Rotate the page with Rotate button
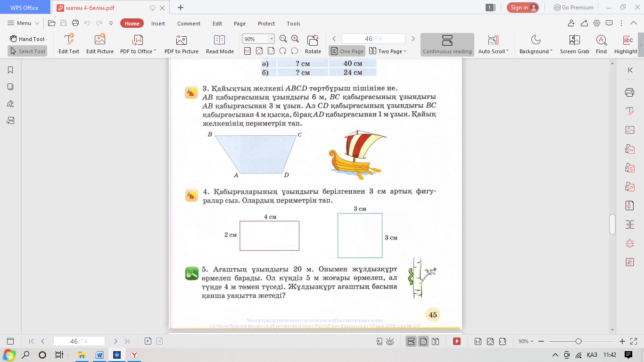This screenshot has width=644, height=362. [x=313, y=44]
